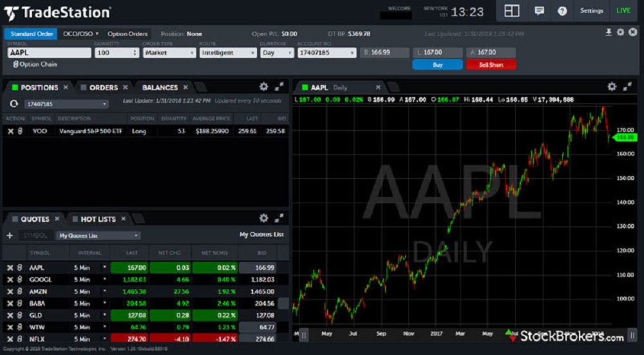Click the bid price B 166.99 button

point(385,53)
